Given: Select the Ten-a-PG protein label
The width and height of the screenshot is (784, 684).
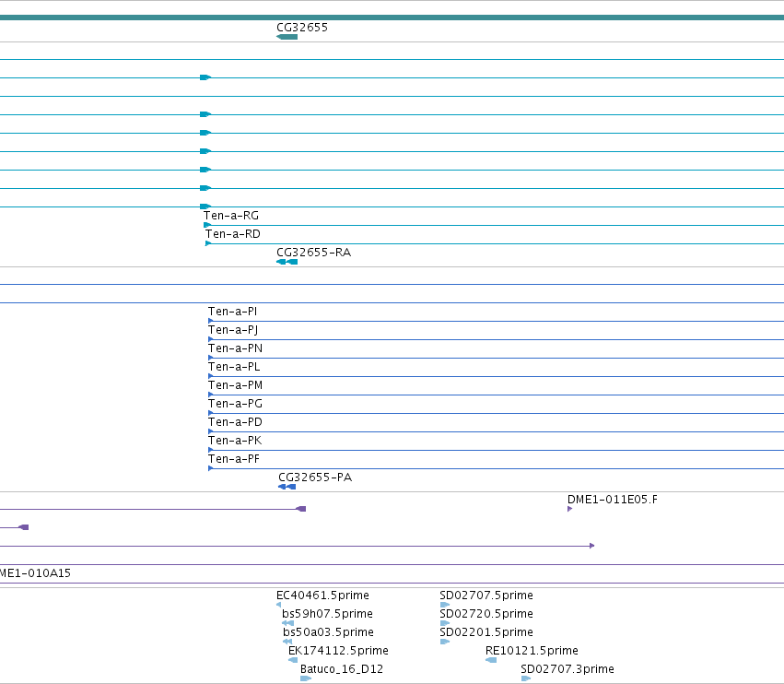Looking at the screenshot, I should coord(235,403).
